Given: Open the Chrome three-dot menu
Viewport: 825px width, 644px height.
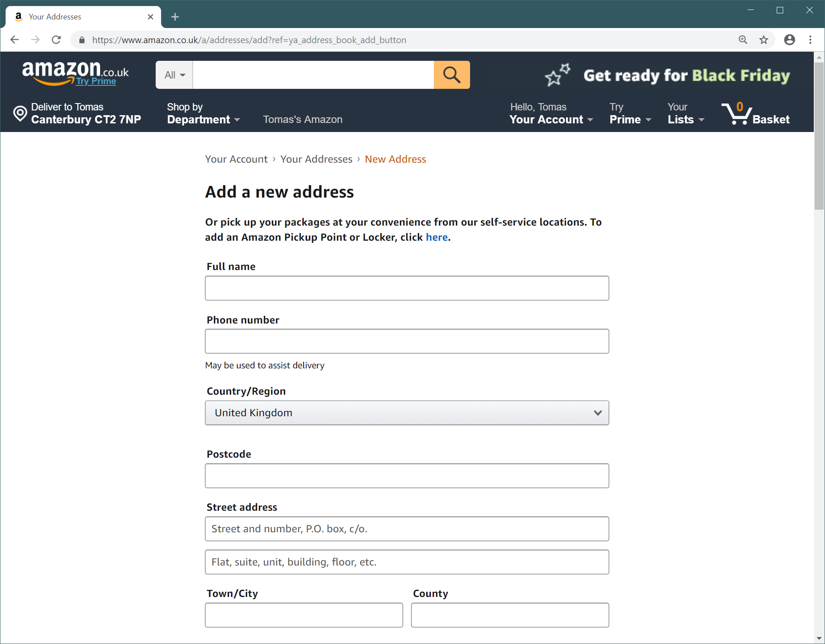Looking at the screenshot, I should [x=810, y=40].
